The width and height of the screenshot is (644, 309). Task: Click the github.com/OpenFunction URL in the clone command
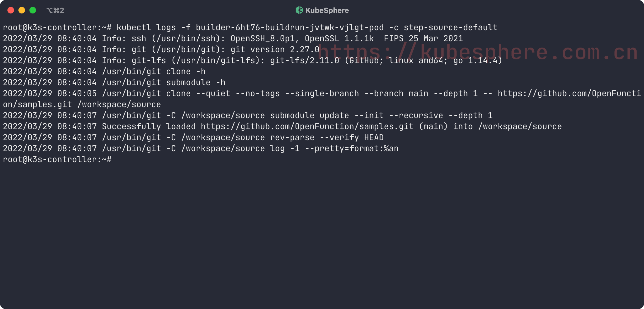569,93
